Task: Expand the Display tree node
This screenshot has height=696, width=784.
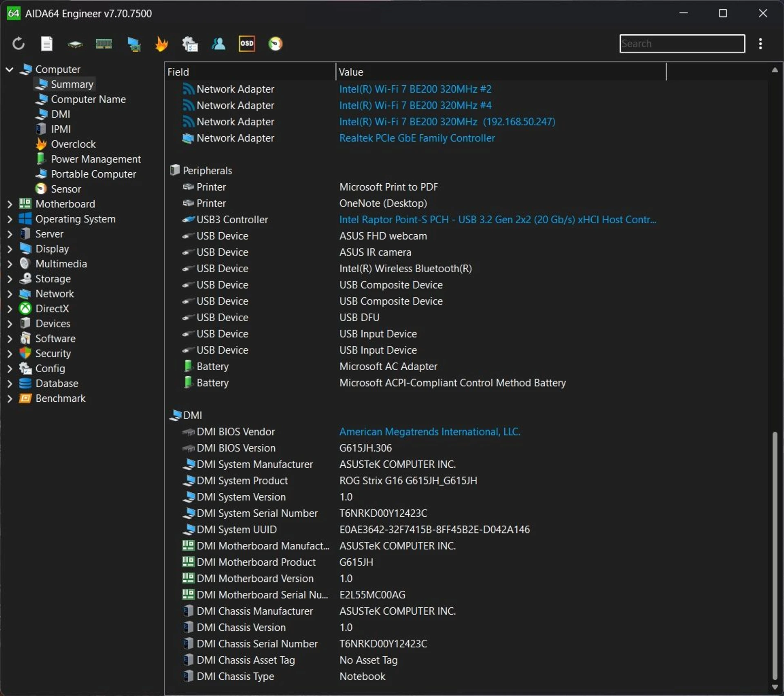Action: click(x=9, y=249)
